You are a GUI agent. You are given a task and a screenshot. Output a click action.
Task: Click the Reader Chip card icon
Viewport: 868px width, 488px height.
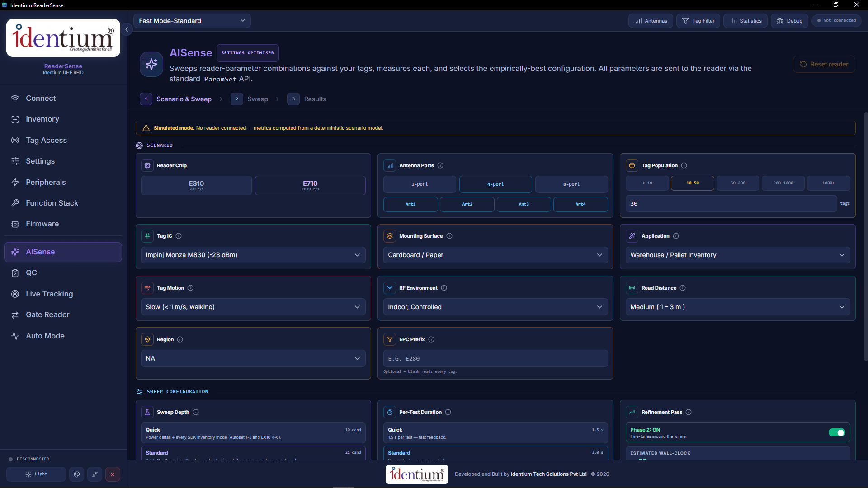pos(147,165)
